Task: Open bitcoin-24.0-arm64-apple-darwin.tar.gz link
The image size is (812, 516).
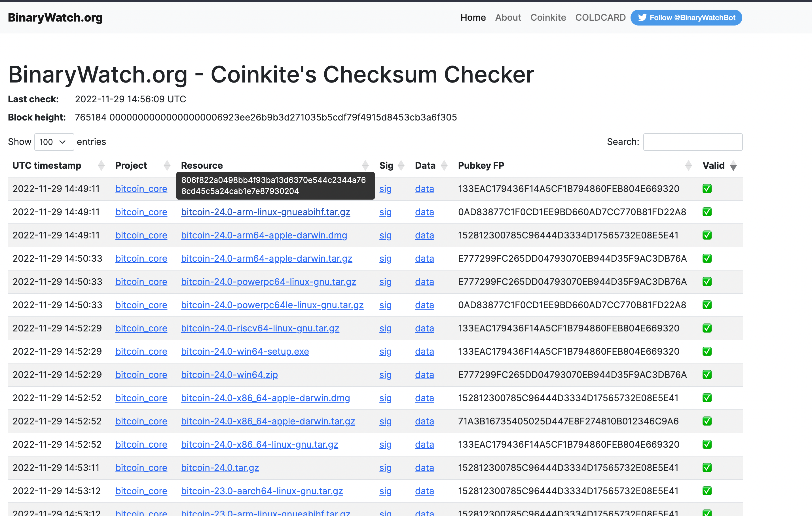Action: pyautogui.click(x=267, y=259)
